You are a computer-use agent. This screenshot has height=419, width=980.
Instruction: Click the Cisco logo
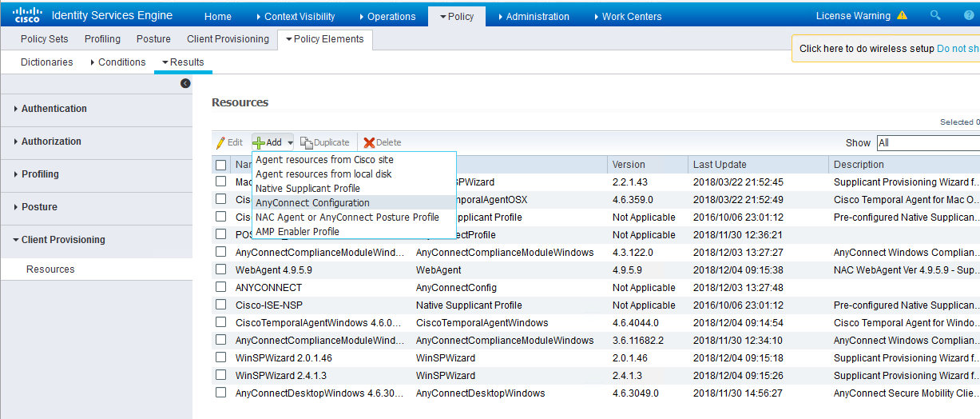click(x=27, y=15)
